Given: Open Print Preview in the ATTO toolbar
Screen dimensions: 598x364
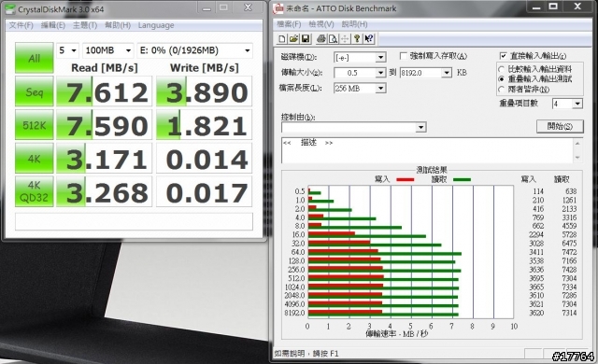Looking at the screenshot, I should (x=333, y=39).
